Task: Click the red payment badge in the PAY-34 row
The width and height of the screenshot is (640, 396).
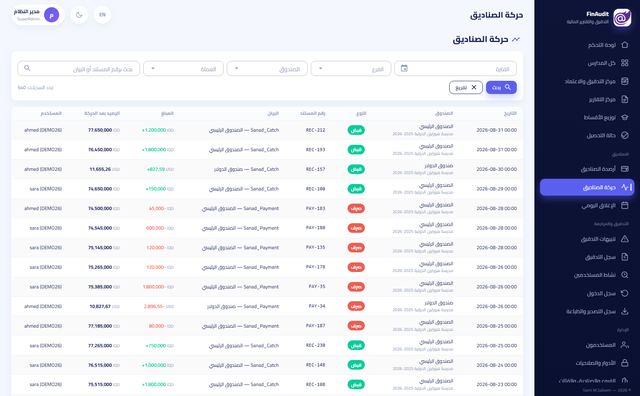Action: [x=356, y=306]
